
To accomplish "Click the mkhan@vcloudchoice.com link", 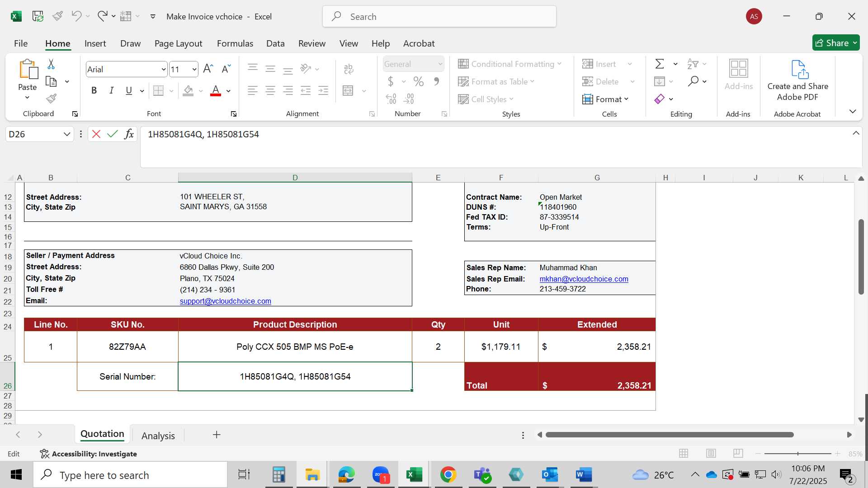I will [584, 279].
